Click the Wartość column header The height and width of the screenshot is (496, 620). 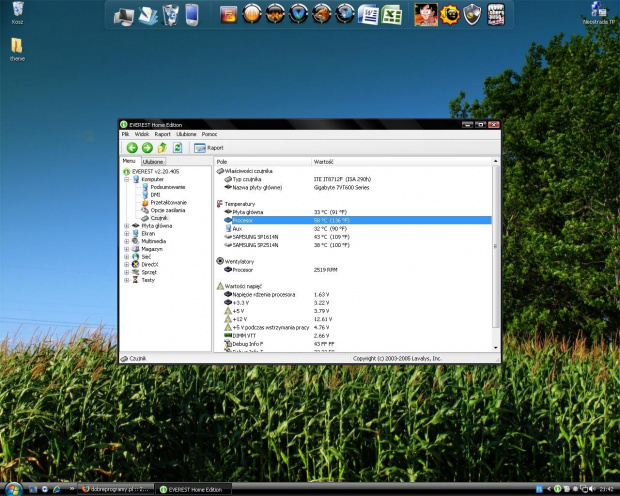(x=324, y=161)
